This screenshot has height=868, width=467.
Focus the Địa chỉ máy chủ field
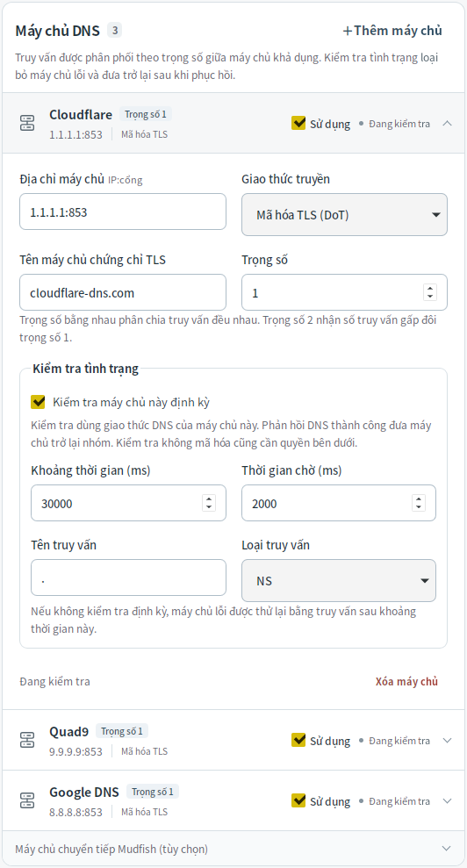(x=123, y=212)
